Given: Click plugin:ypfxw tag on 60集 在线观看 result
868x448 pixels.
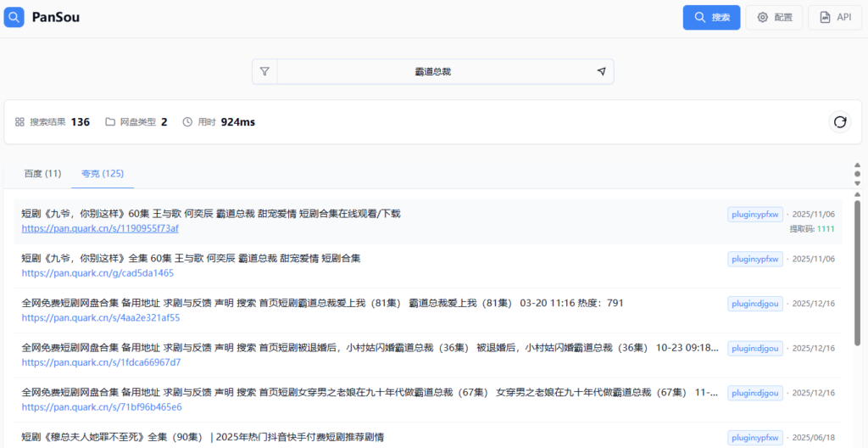Looking at the screenshot, I should pos(755,215).
